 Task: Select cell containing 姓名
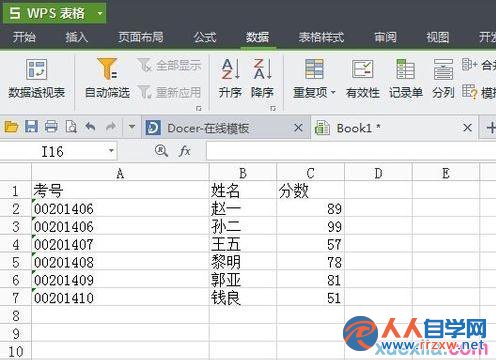tap(243, 191)
